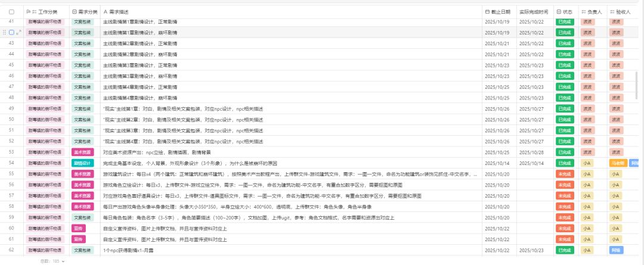Click the select icon beside 需求分类 header
The height and width of the screenshot is (265, 644).
click(x=74, y=13)
